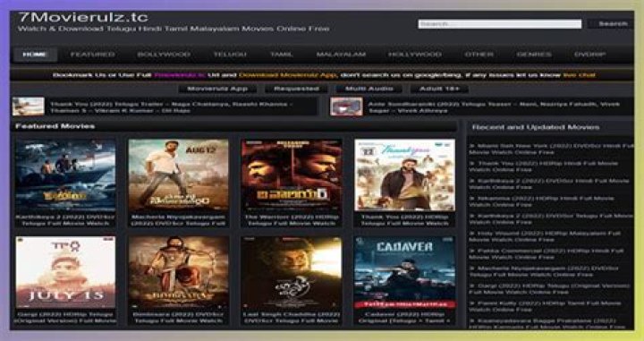This screenshot has height=341, width=644.
Task: Open the BOLLYWOOD menu category
Action: tap(164, 55)
